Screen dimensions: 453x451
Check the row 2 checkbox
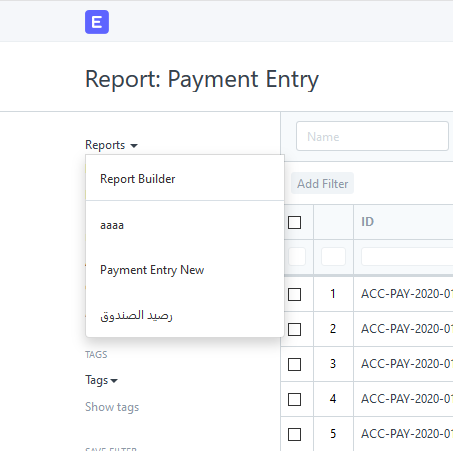tap(294, 329)
